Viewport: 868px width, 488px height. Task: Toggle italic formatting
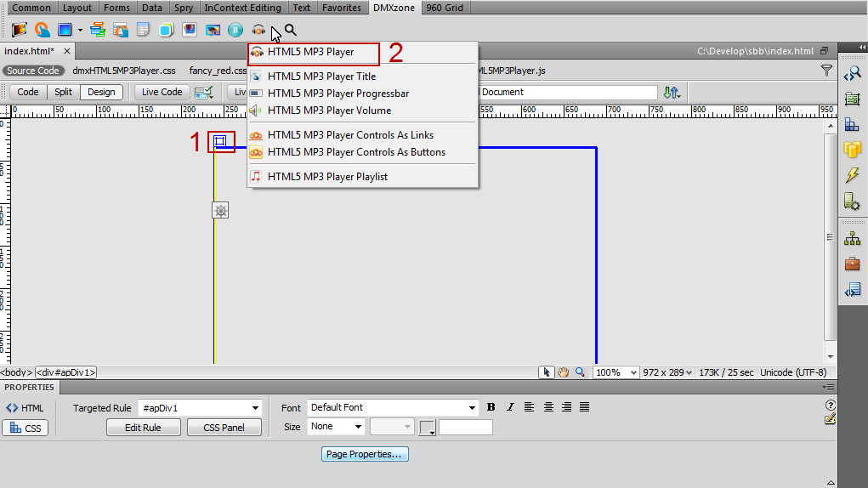point(510,407)
